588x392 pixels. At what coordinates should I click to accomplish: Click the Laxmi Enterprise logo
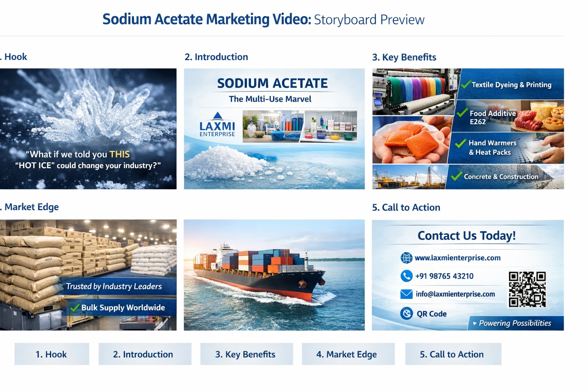(x=217, y=124)
